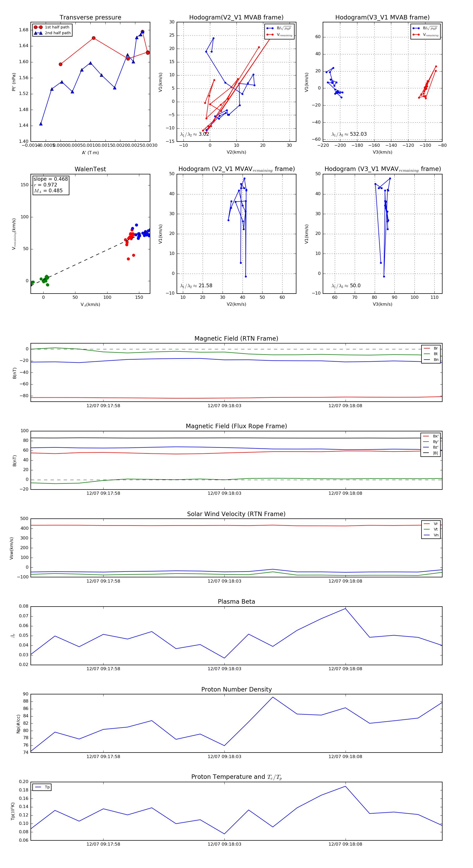Image resolution: width=473 pixels, height=868 pixels.
Task: Click the 'Vr' legend entry
Action: point(431,524)
